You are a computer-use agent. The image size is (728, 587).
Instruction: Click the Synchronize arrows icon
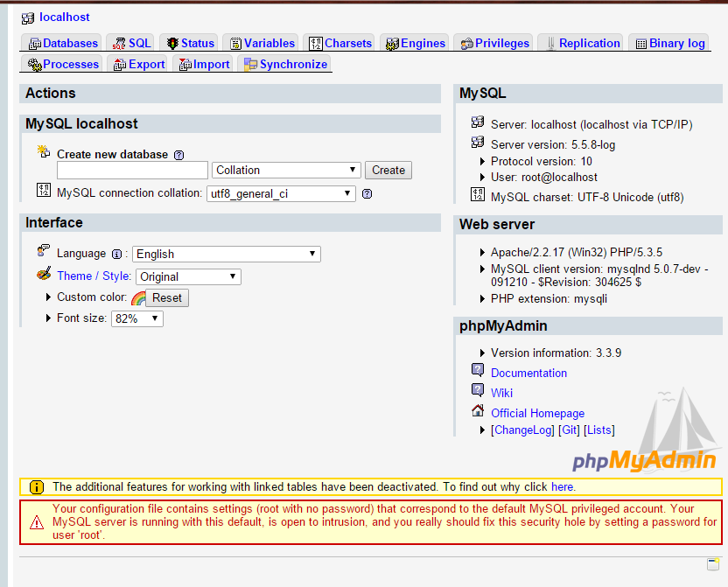pos(252,64)
